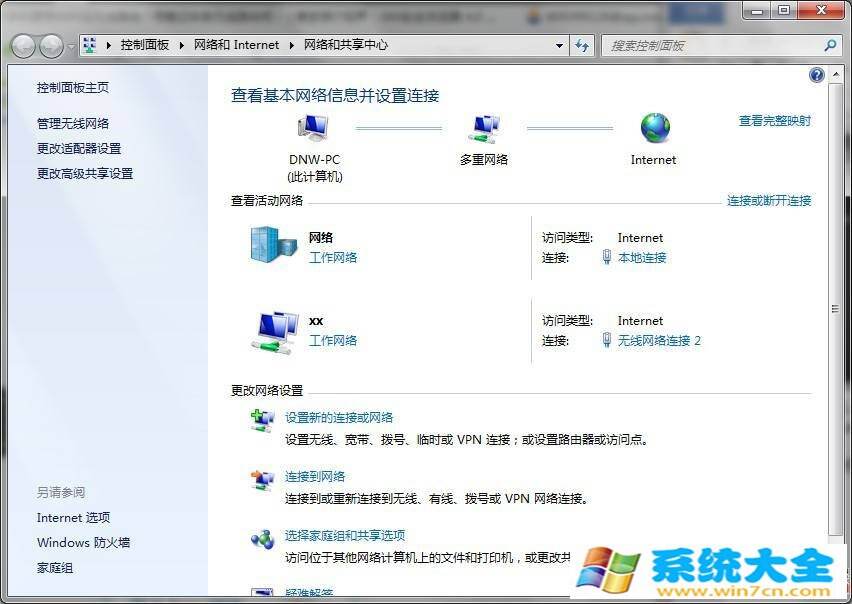
Task: Click the 选择家庭组和共享选项 icon
Action: coord(262,539)
